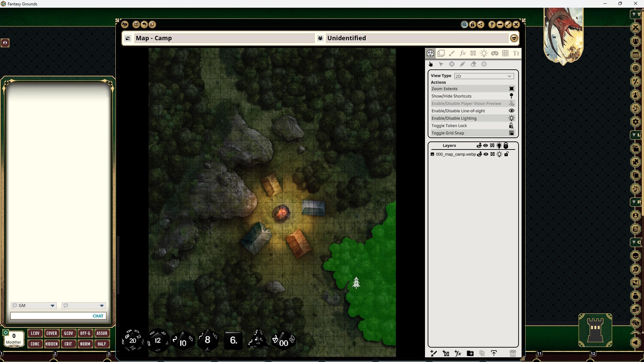The height and width of the screenshot is (362, 644).
Task: Open the Paint brush tools tab
Action: click(452, 53)
